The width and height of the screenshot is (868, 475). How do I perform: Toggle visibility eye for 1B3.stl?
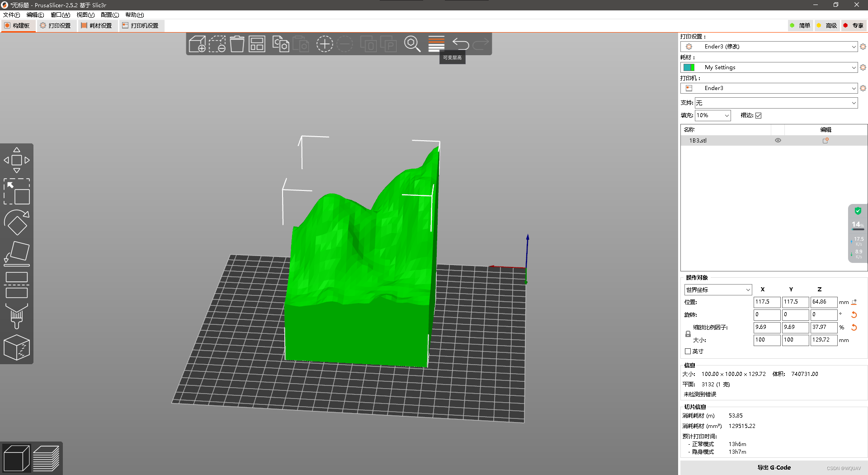coord(778,140)
